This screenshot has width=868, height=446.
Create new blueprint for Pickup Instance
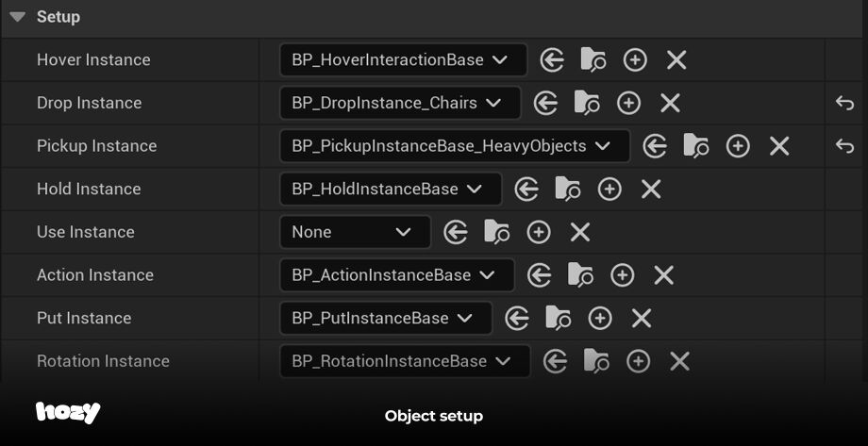pyautogui.click(x=738, y=146)
